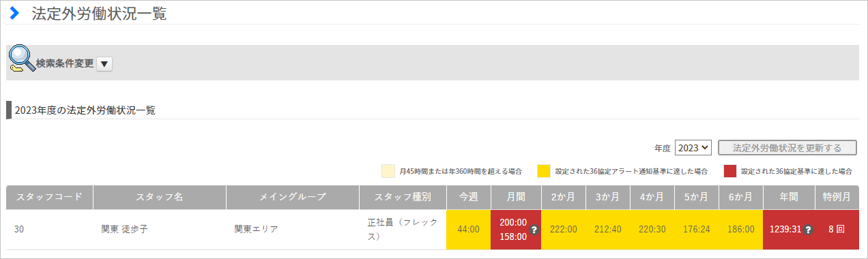Screen dimensions: 868x259
Task: Click the 8 回 特例月 cell
Action: tap(837, 230)
